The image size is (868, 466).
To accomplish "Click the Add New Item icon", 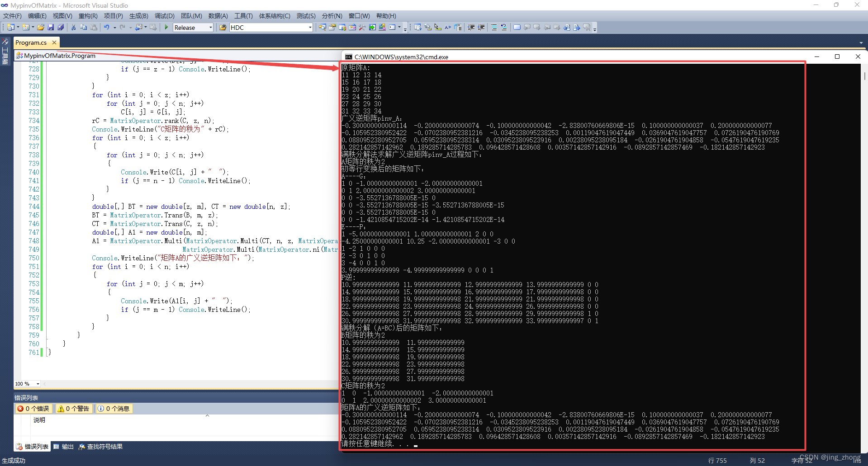I will click(x=26, y=28).
